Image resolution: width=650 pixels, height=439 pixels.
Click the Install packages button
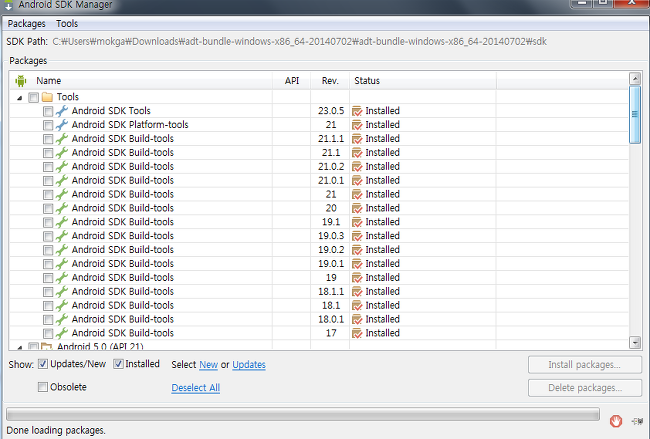click(585, 365)
